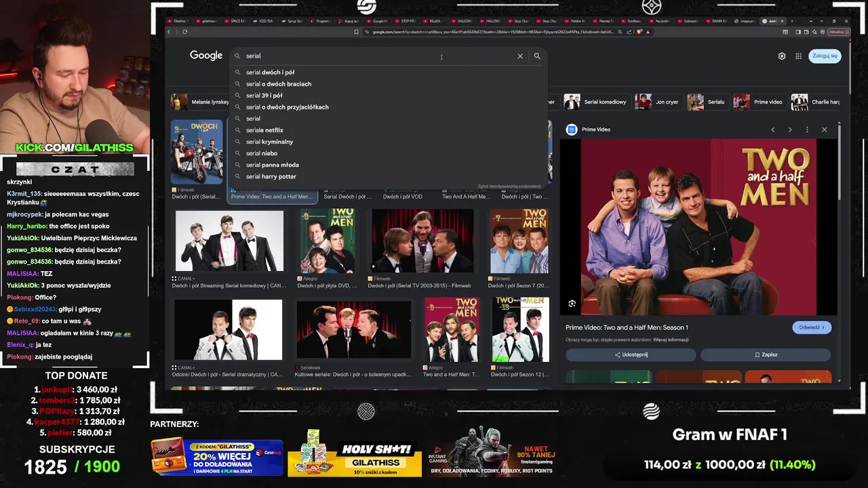
Task: Choose suggestion 'serial o dwóch braciach'
Action: point(388,84)
